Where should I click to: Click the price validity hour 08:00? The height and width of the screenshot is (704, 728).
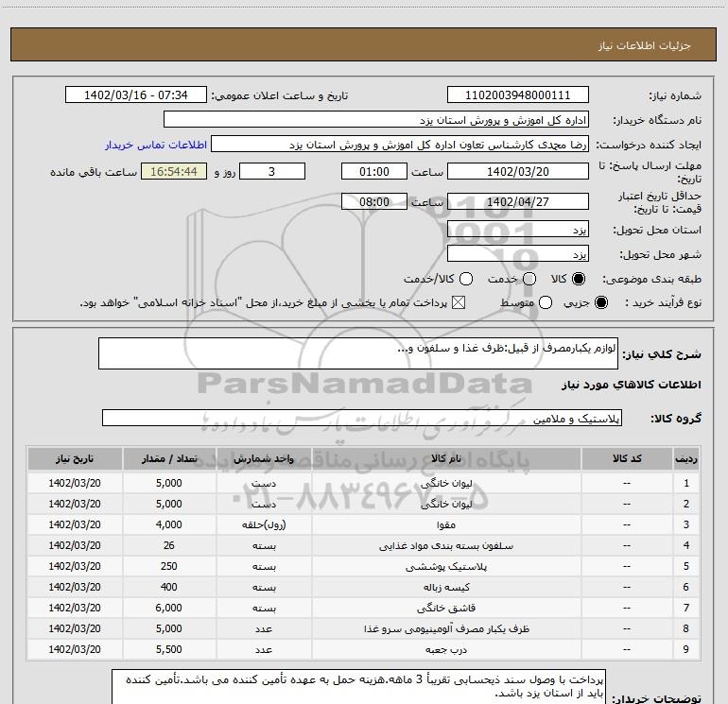[x=374, y=201]
